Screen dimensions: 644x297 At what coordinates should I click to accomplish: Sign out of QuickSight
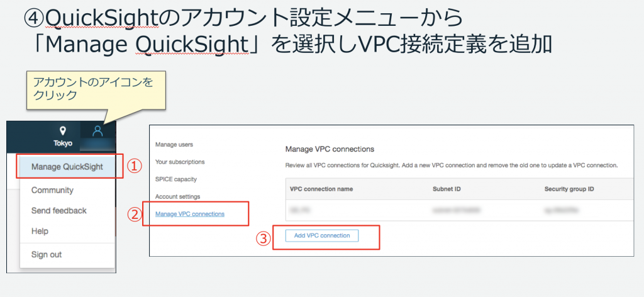click(47, 255)
